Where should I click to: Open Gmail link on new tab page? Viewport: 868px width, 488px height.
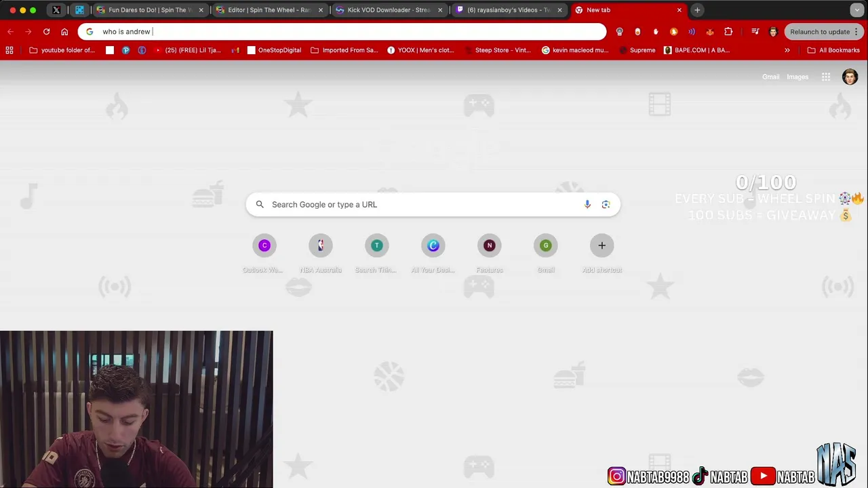click(770, 77)
